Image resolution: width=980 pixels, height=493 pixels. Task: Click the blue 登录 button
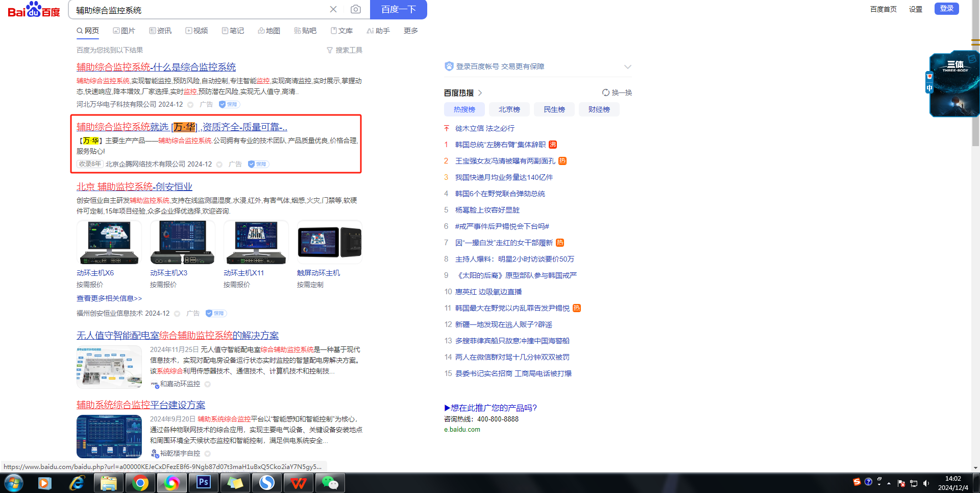coord(946,9)
